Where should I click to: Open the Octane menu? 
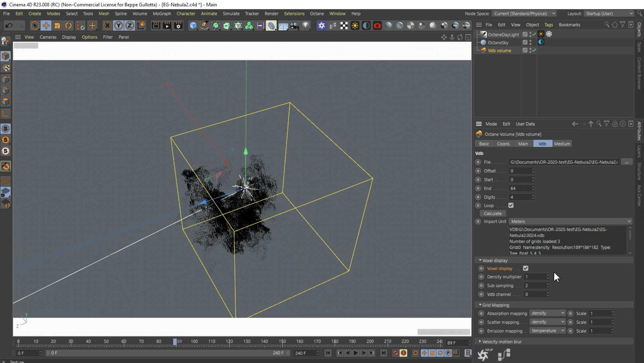point(317,13)
